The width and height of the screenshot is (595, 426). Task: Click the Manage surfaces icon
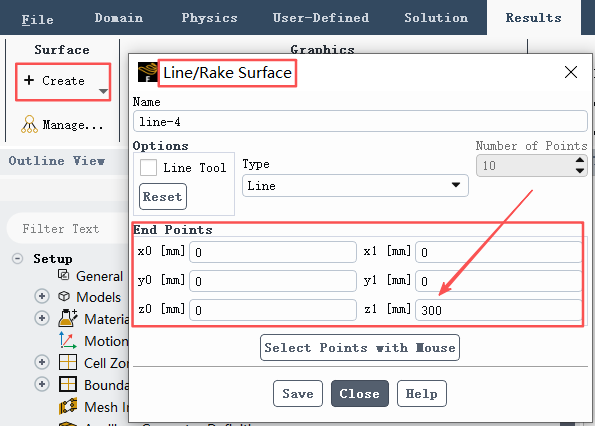tap(29, 124)
